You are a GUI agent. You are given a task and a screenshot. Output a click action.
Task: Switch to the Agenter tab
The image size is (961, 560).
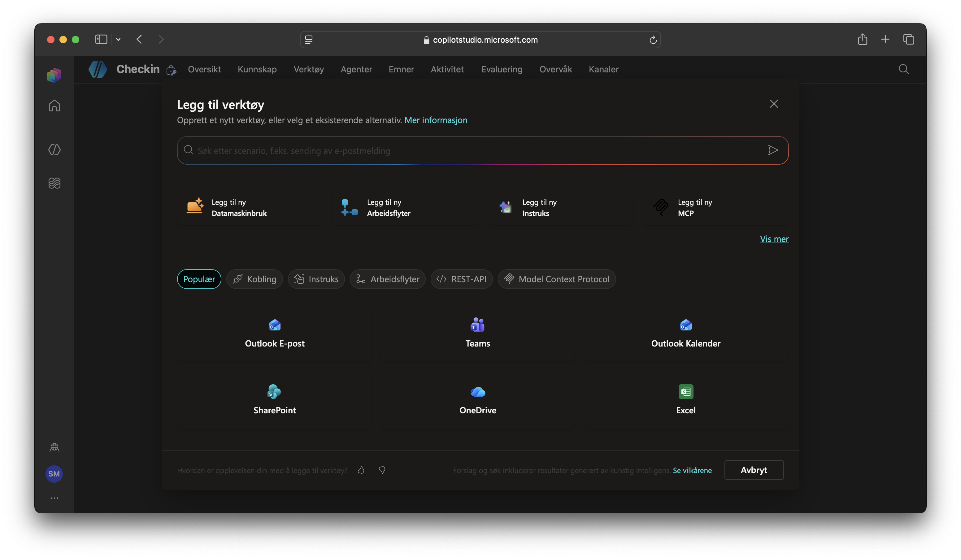click(x=356, y=69)
